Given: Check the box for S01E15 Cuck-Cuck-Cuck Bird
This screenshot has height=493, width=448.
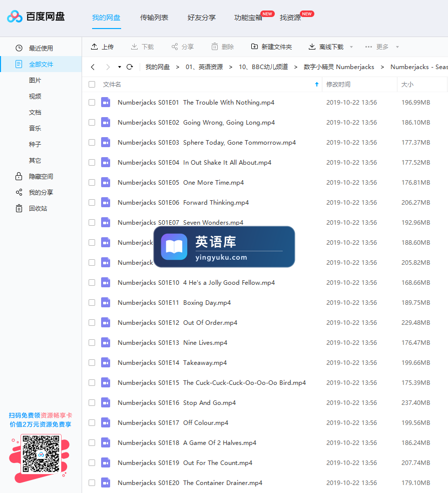Looking at the screenshot, I should 92,383.
